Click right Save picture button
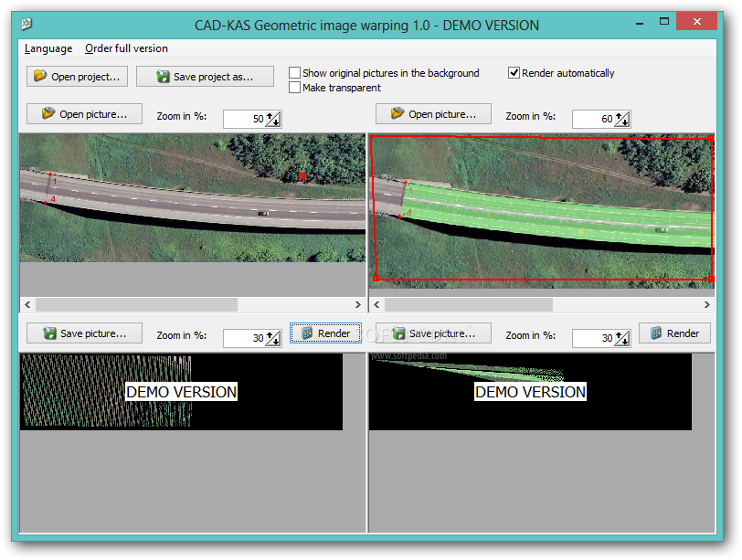The image size is (742, 560). [x=433, y=333]
